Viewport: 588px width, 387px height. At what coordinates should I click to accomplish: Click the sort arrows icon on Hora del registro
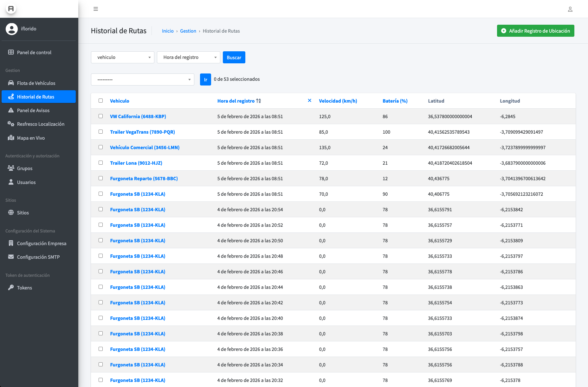tap(259, 101)
